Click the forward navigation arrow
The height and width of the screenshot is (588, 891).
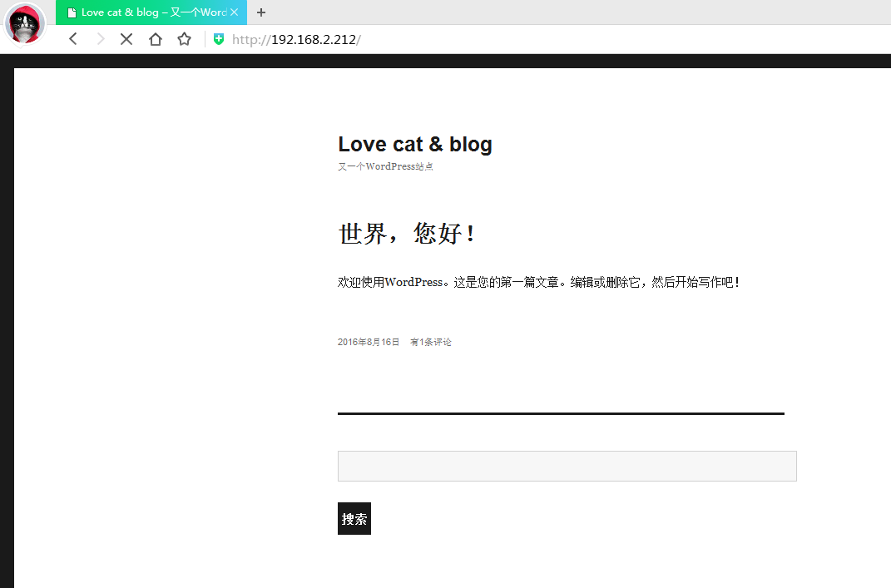pos(101,39)
